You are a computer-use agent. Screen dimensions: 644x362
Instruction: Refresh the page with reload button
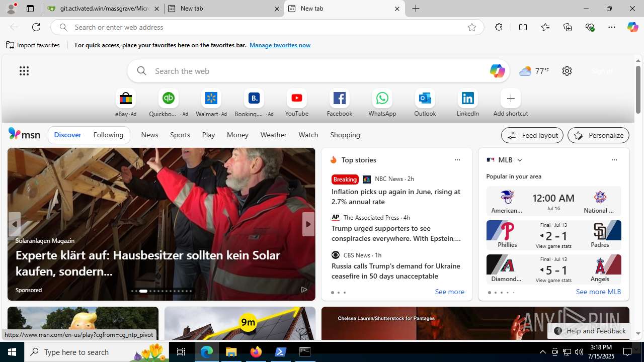[36, 27]
